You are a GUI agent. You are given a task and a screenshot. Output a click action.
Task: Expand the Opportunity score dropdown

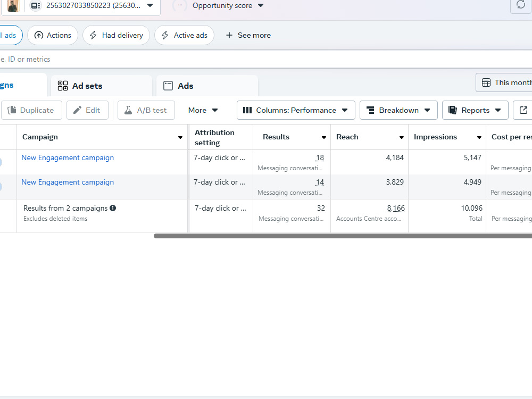pyautogui.click(x=261, y=5)
